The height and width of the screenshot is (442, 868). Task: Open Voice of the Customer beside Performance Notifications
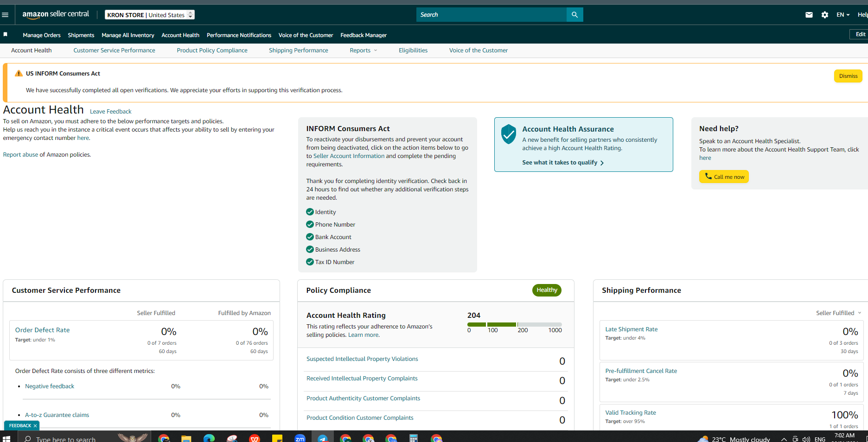pos(306,35)
